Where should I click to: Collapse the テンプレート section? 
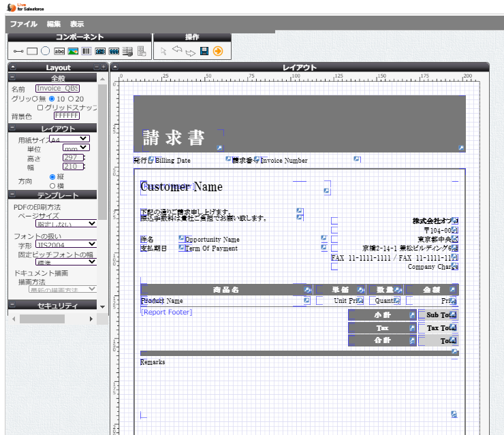pyautogui.click(x=14, y=195)
